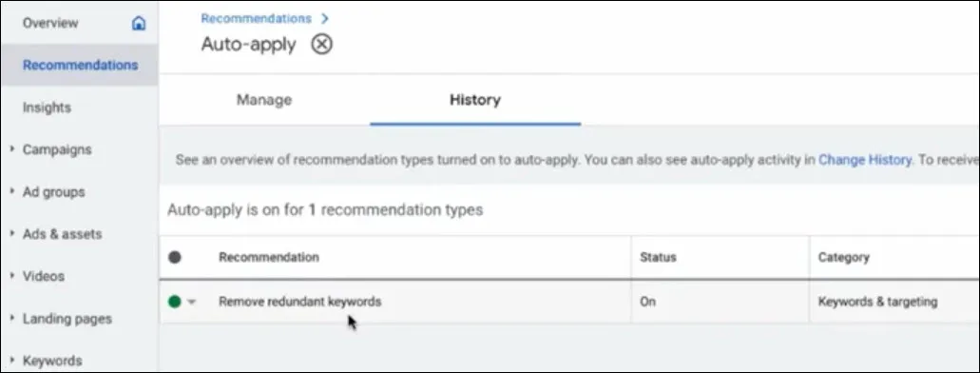
Task: Expand the Ad groups section arrow
Action: pos(11,191)
